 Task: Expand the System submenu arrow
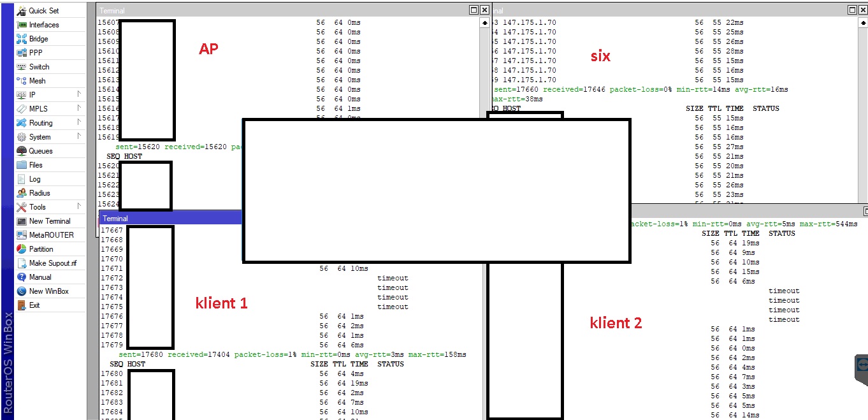click(x=80, y=136)
